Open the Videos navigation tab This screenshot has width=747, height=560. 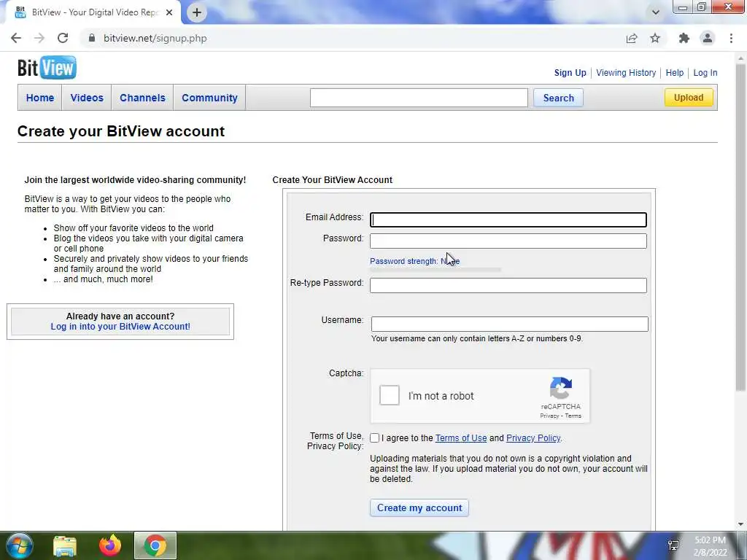click(x=87, y=98)
